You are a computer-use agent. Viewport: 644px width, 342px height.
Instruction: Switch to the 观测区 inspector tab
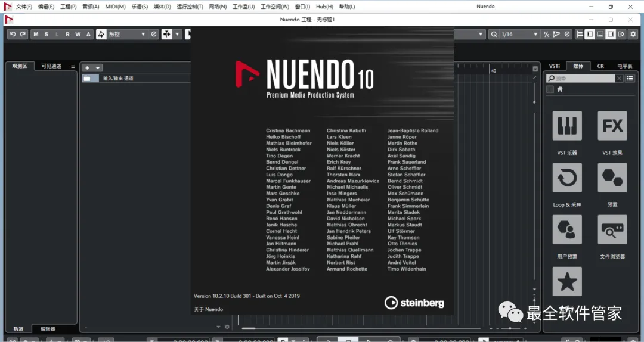point(20,66)
